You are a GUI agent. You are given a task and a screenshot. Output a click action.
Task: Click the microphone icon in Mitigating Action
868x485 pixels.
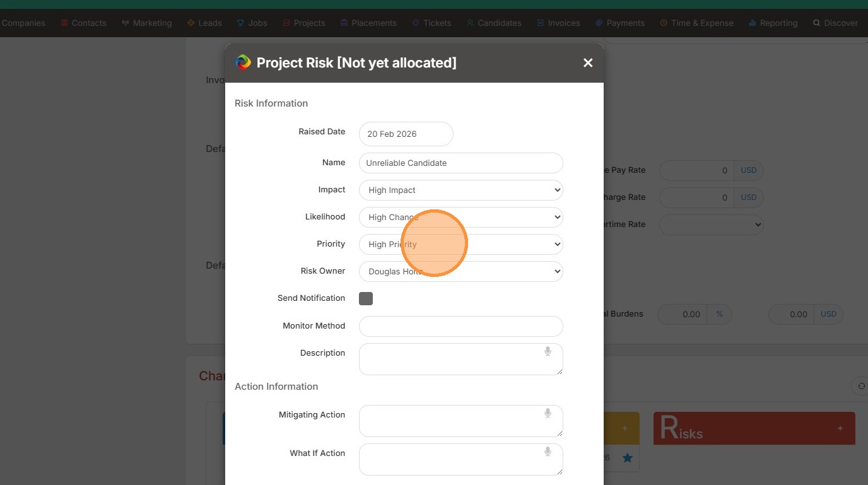point(548,413)
